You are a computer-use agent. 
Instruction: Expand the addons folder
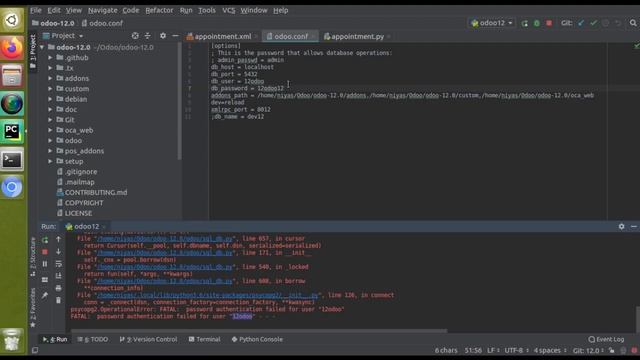tap(50, 78)
